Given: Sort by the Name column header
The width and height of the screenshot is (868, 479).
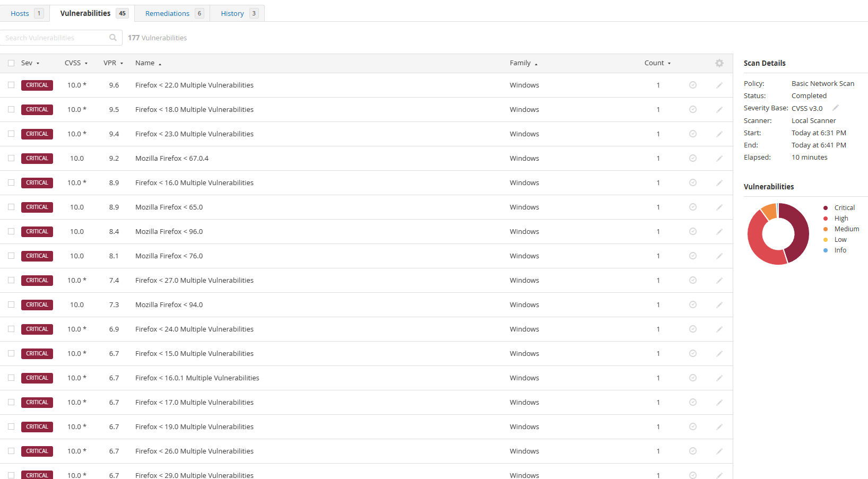Looking at the screenshot, I should [148, 63].
